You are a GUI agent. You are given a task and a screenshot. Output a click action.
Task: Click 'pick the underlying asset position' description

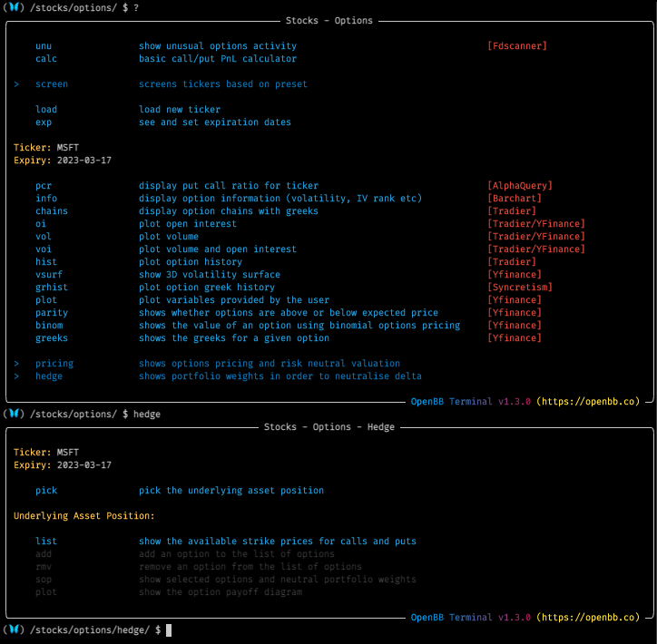click(231, 491)
